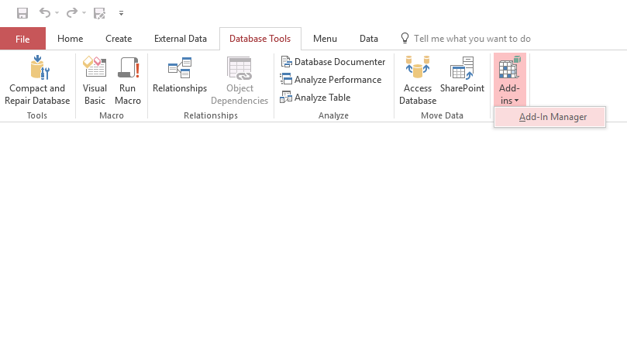Screen dimensions: 627x364
Task: Open the Data ribbon tab
Action: pyautogui.click(x=369, y=39)
